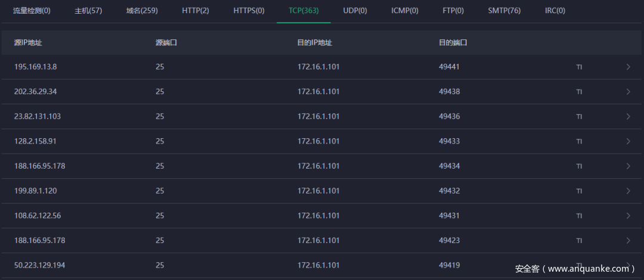The height and width of the screenshot is (280, 644).
Task: Click TI icon for destination port 49434 row
Action: point(579,166)
